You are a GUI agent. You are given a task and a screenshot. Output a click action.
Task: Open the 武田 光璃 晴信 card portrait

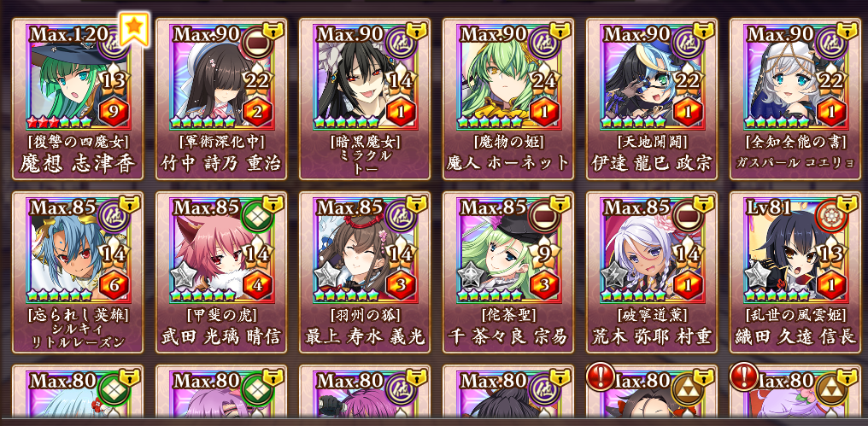(x=221, y=251)
